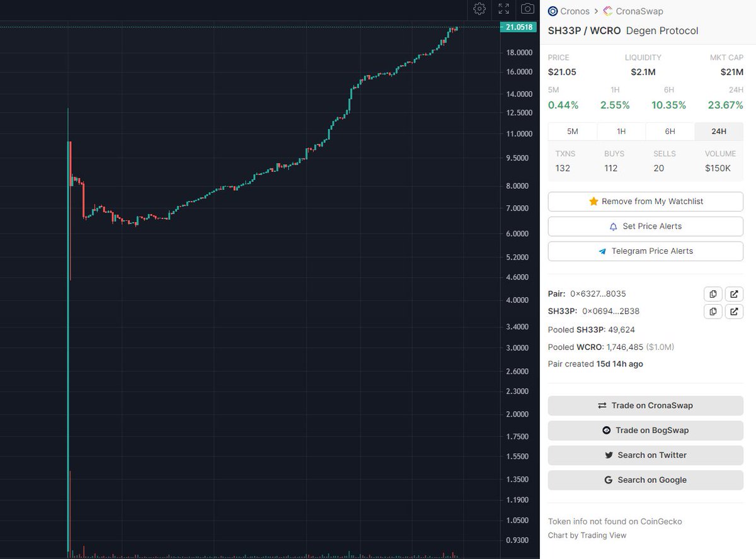Click Chart by Trading View text
This screenshot has height=559, width=756.
click(x=587, y=535)
